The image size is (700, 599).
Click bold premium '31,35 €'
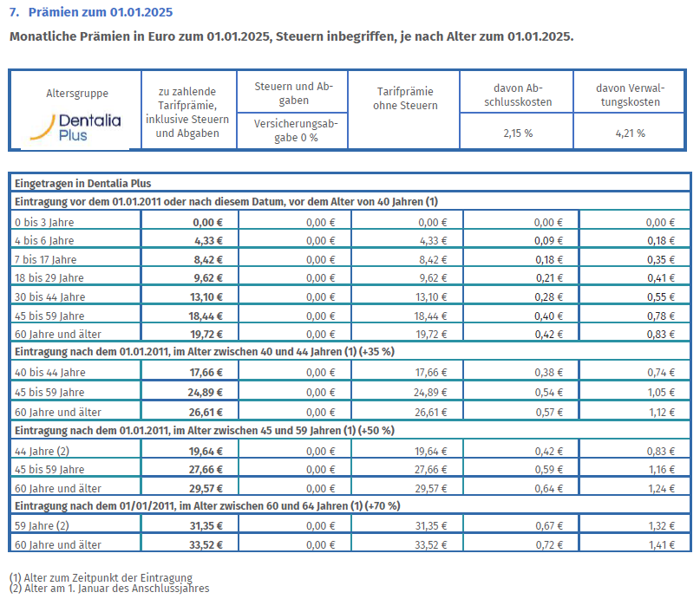[x=206, y=525]
